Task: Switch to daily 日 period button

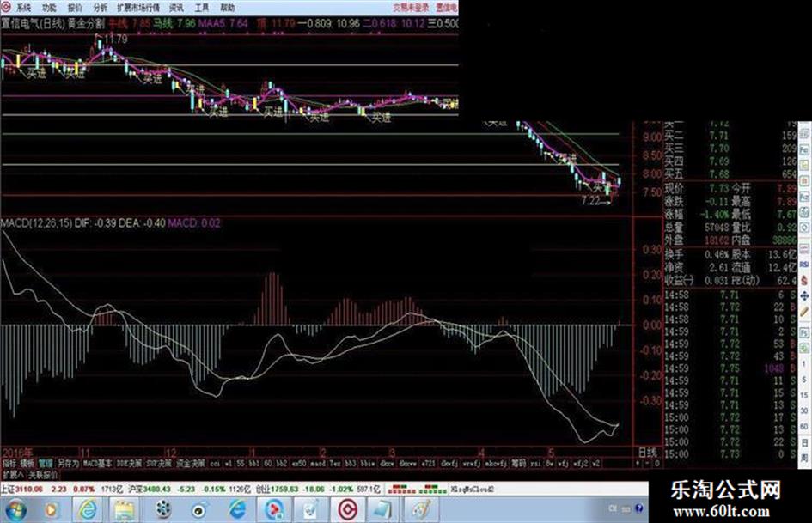Action: (x=805, y=443)
